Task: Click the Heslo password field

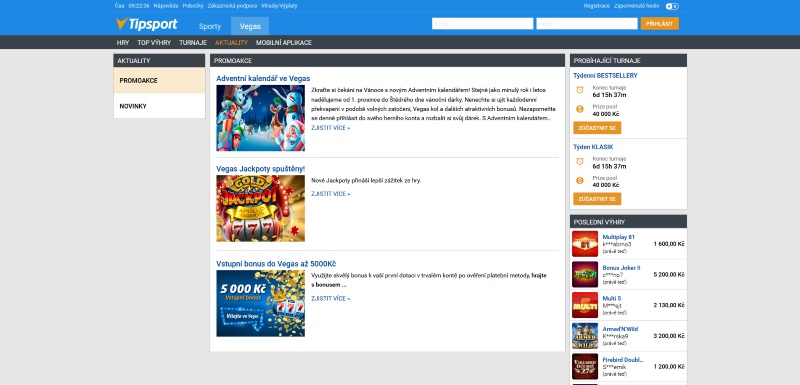Action: (587, 23)
